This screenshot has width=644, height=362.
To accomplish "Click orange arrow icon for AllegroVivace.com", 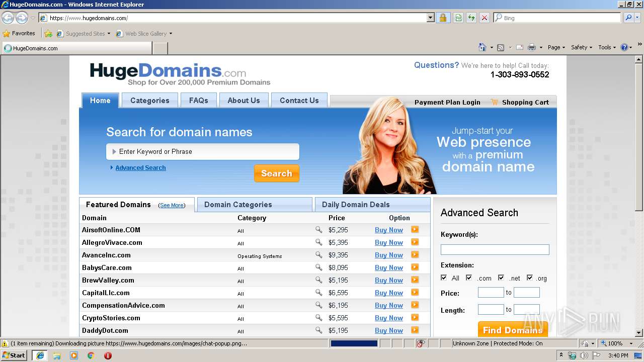I will [x=415, y=242].
